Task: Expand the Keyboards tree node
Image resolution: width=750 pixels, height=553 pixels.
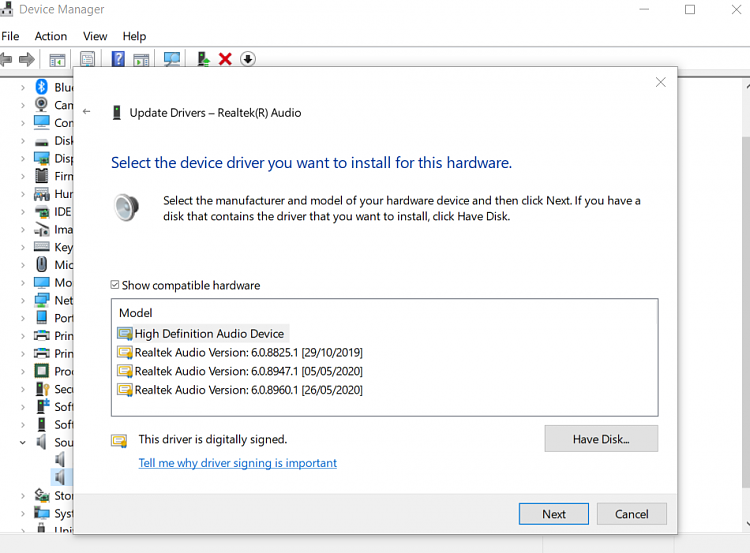Action: pyautogui.click(x=22, y=247)
